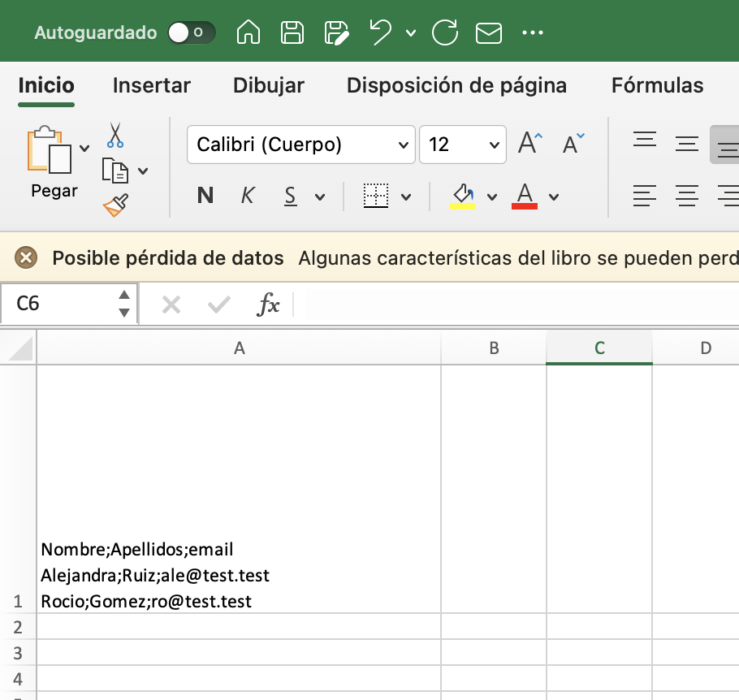Click the Align Top icon

645,140
